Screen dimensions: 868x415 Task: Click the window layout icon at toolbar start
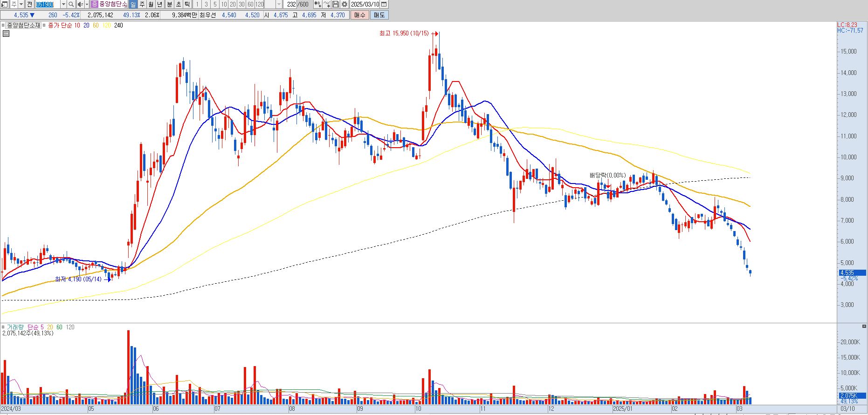(5, 4)
